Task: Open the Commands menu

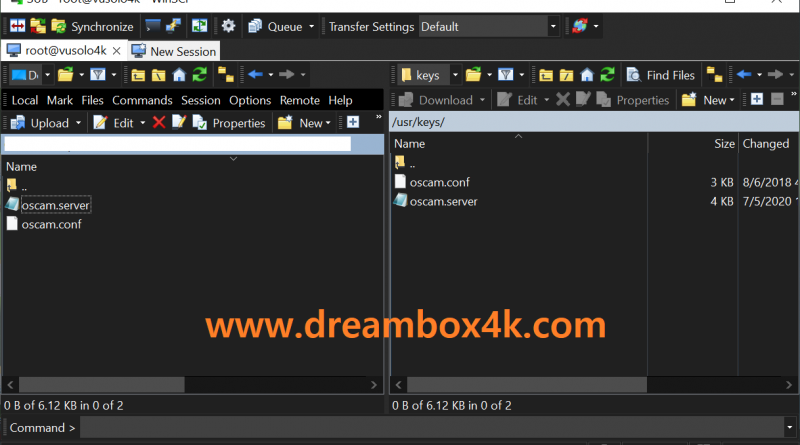Action: (142, 101)
